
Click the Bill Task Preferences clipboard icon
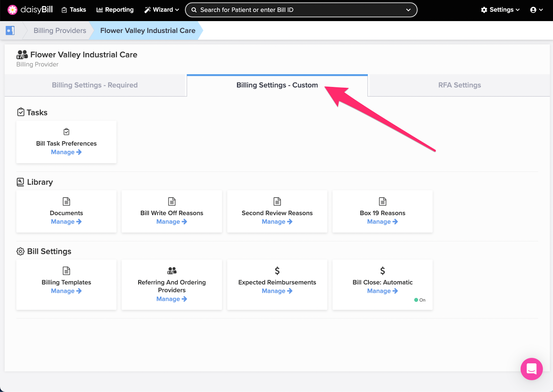66,132
